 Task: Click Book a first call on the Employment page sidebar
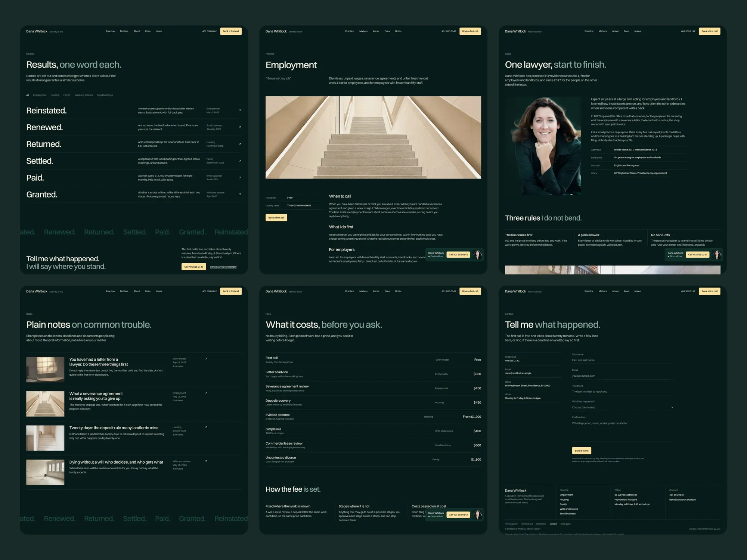click(276, 218)
